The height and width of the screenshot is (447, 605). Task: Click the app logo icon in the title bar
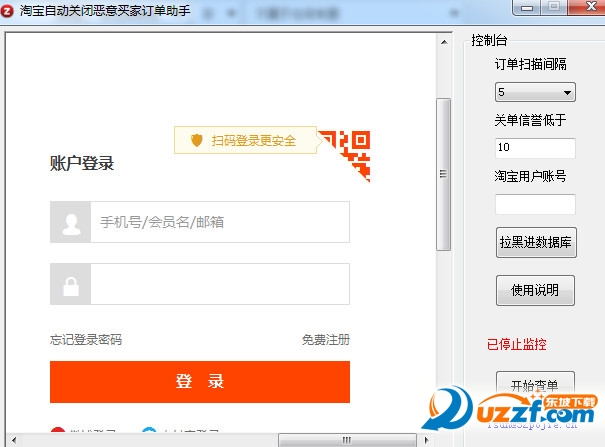point(7,11)
